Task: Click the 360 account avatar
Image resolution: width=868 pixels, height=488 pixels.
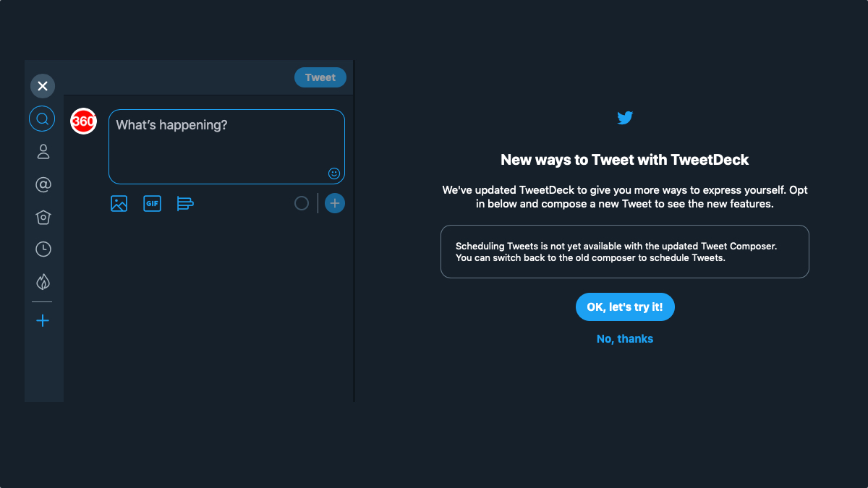Action: 83,121
